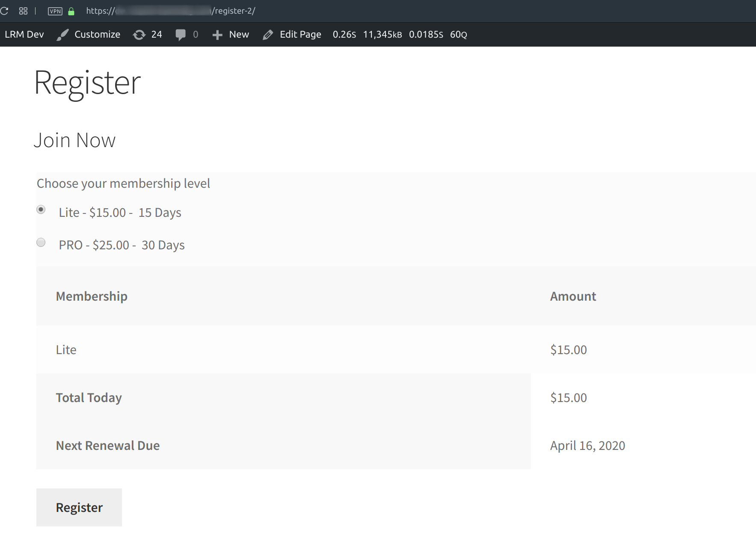
Task: Click the pencil icon beside Edit Page
Action: [268, 34]
